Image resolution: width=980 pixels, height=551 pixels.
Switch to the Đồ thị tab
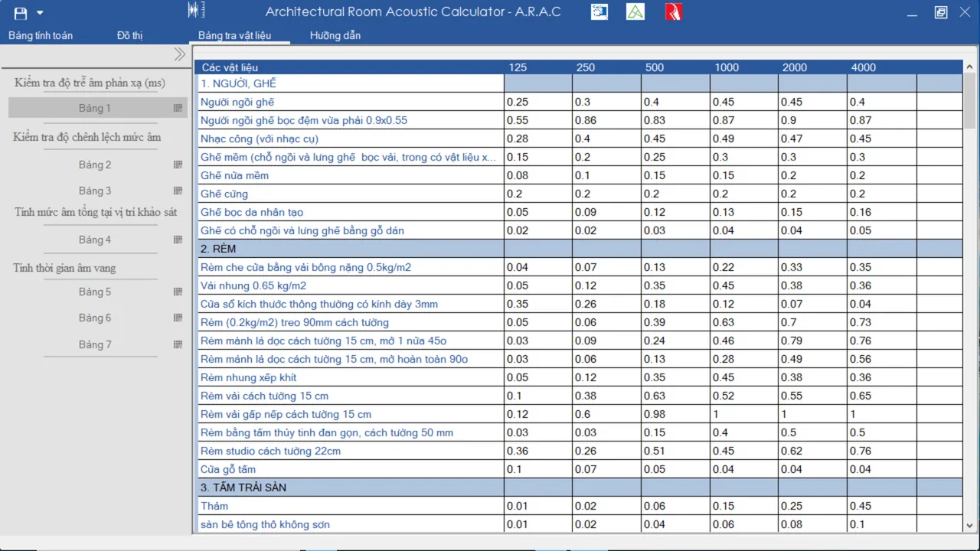click(x=129, y=35)
